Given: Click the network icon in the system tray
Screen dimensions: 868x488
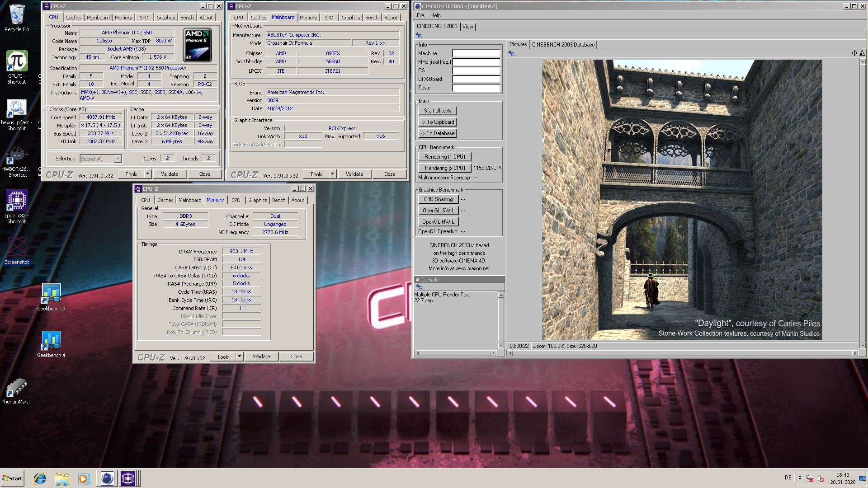Looking at the screenshot, I should click(810, 479).
